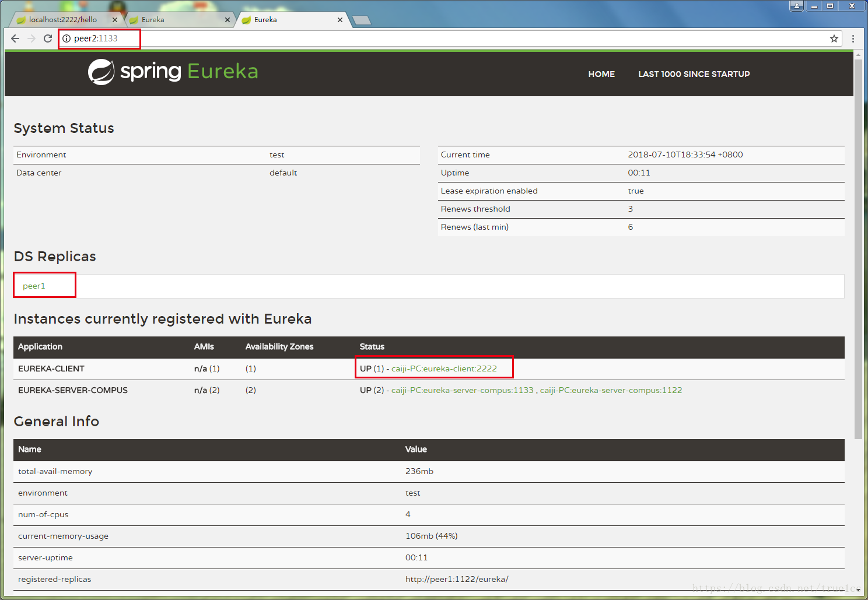The width and height of the screenshot is (868, 600).
Task: Click Instances currently registered with Eureka heading
Action: pyautogui.click(x=162, y=319)
